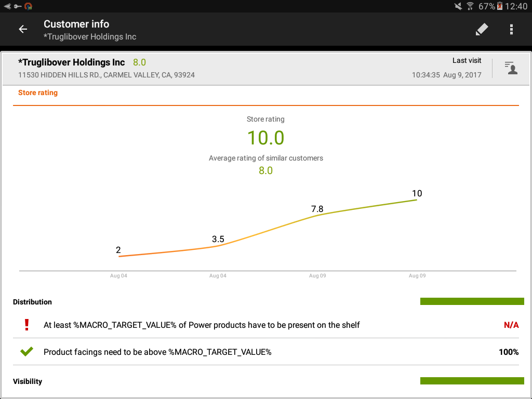Tap the Visibility section heading
This screenshot has width=532, height=399.
click(28, 381)
